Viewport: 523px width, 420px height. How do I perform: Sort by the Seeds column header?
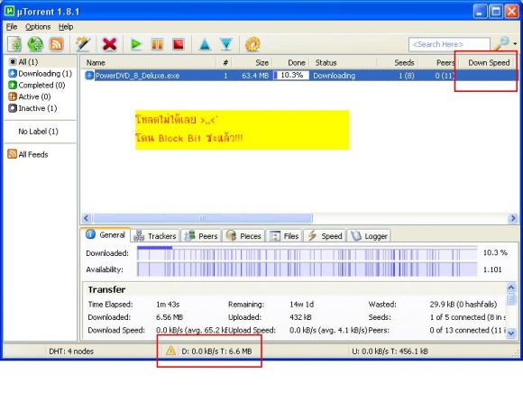click(398, 63)
